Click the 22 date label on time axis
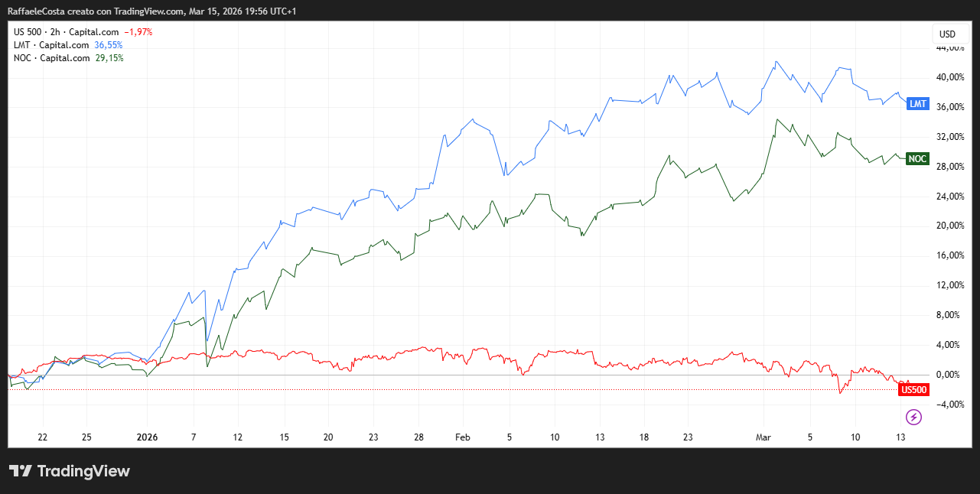980x494 pixels. 43,437
